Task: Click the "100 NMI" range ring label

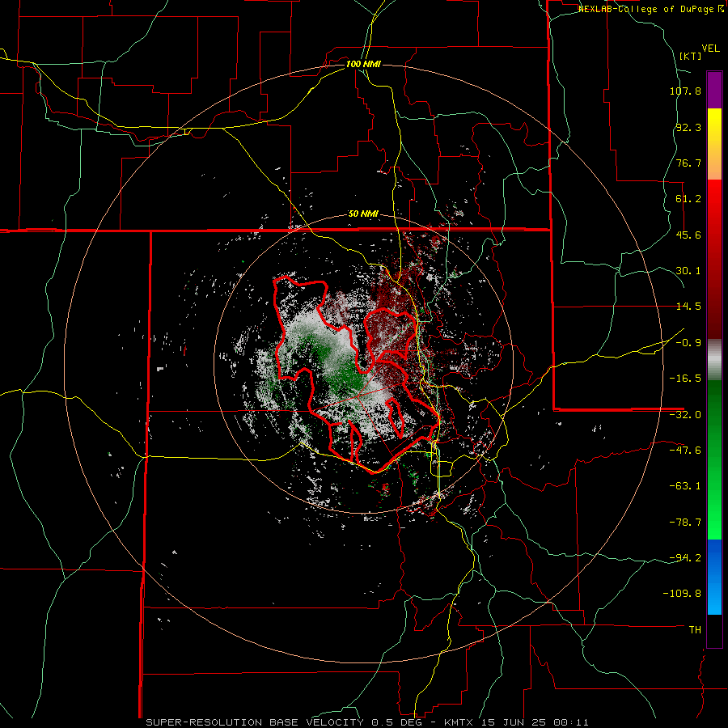Action: 363,64
